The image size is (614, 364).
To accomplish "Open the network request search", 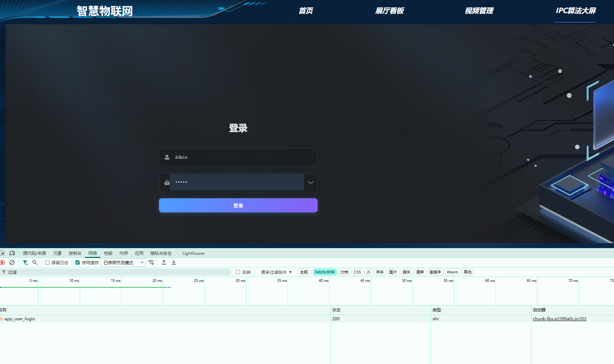I will tap(35, 263).
